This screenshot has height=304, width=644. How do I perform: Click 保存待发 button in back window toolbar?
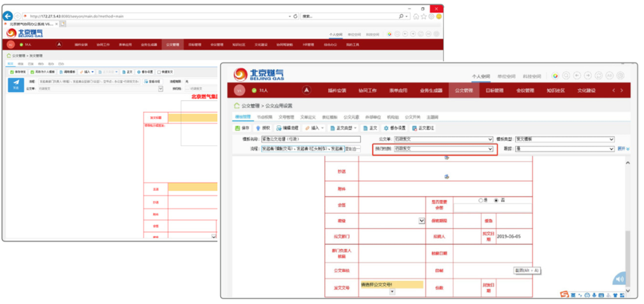click(x=18, y=72)
